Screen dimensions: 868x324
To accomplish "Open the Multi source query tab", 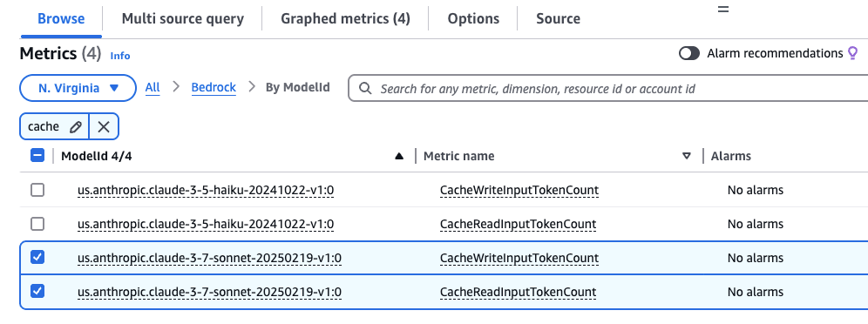I will click(183, 19).
